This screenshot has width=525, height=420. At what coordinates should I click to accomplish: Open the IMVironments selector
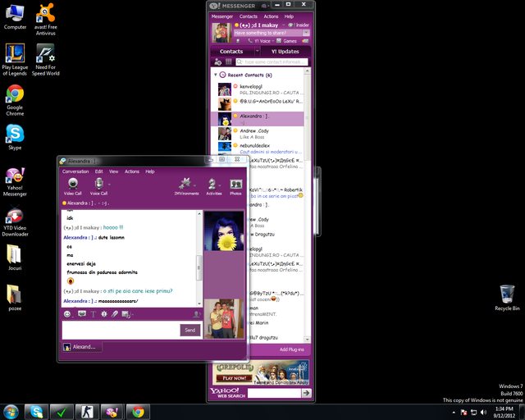186,187
